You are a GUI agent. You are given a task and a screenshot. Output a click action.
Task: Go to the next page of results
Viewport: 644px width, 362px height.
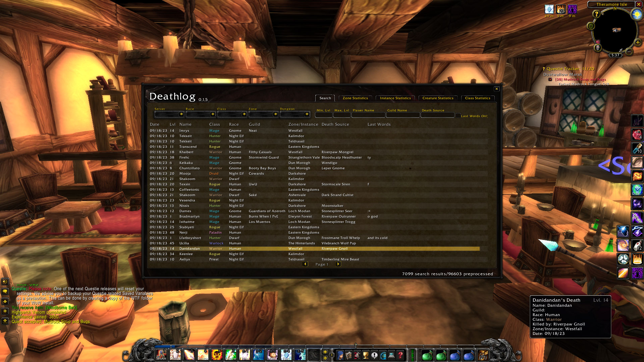pyautogui.click(x=338, y=264)
